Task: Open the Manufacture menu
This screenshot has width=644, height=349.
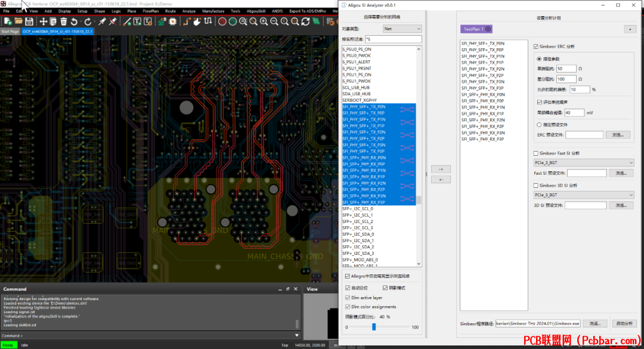Action: (x=213, y=11)
